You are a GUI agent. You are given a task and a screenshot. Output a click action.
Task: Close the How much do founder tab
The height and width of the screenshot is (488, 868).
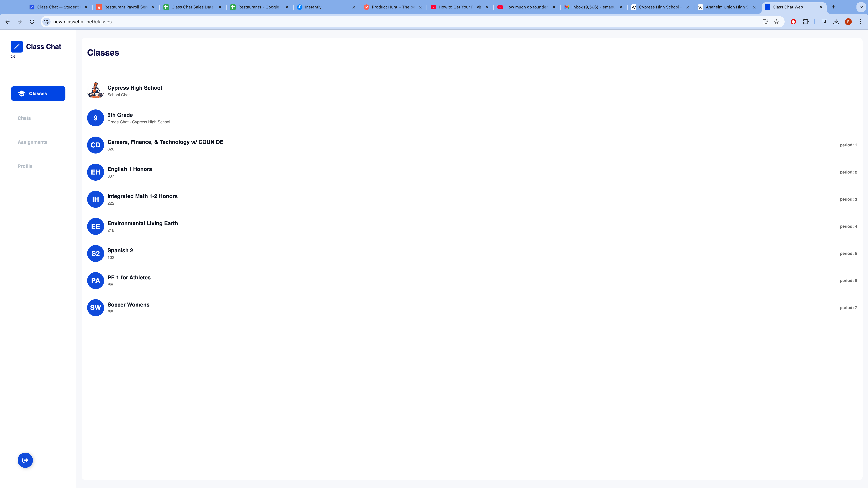(554, 7)
